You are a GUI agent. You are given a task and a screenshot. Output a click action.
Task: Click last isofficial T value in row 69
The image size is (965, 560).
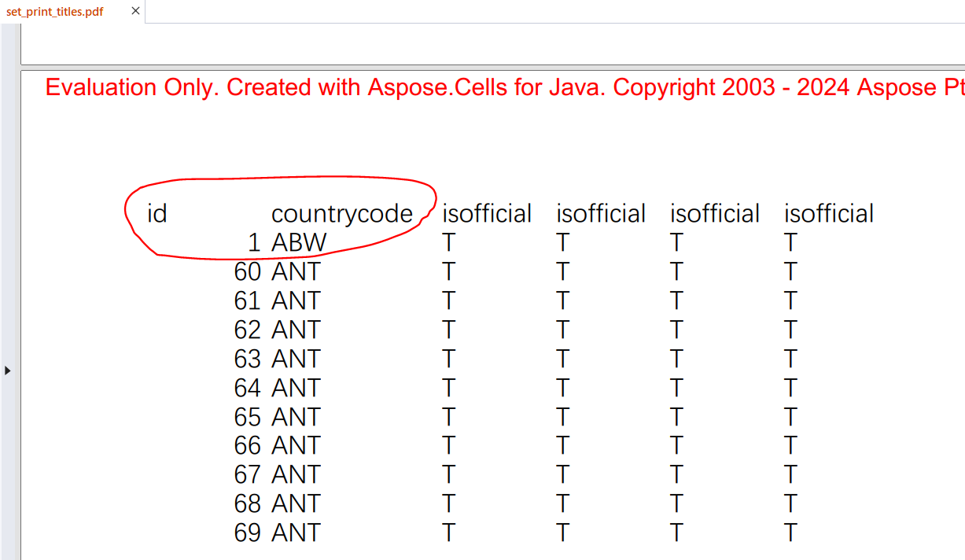tap(790, 533)
